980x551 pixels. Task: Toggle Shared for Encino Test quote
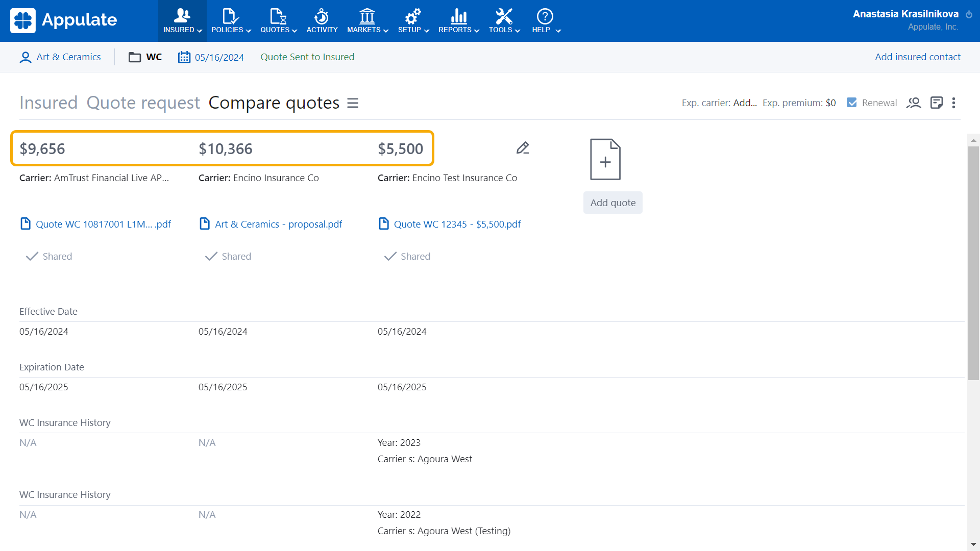click(x=407, y=256)
